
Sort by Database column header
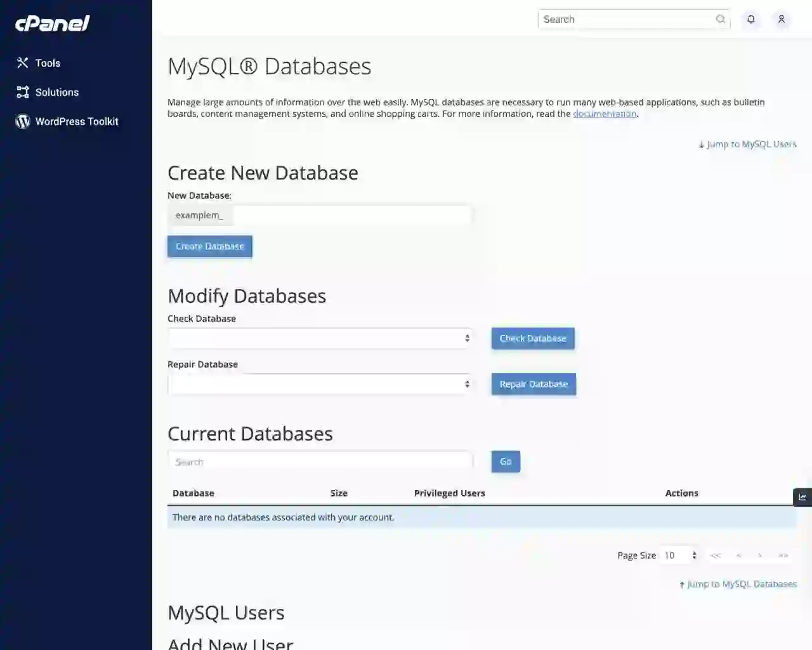193,493
